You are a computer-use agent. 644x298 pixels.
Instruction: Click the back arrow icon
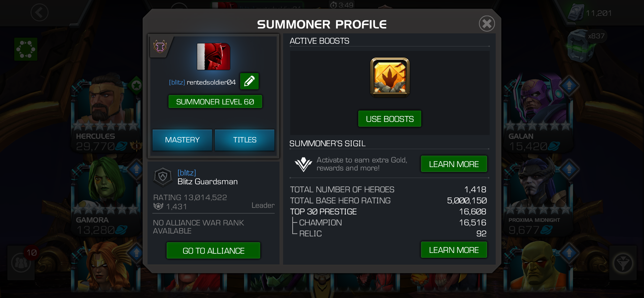click(39, 12)
